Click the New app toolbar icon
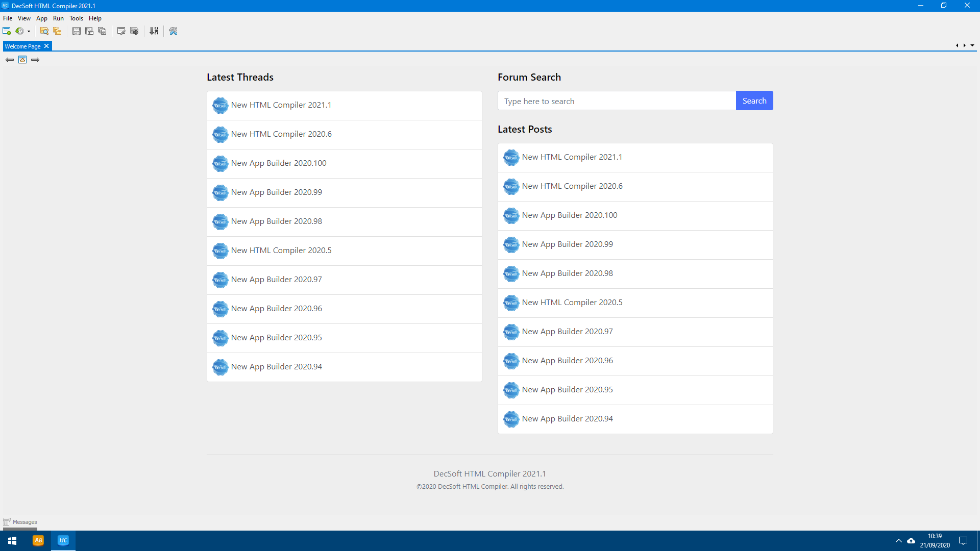 click(7, 31)
